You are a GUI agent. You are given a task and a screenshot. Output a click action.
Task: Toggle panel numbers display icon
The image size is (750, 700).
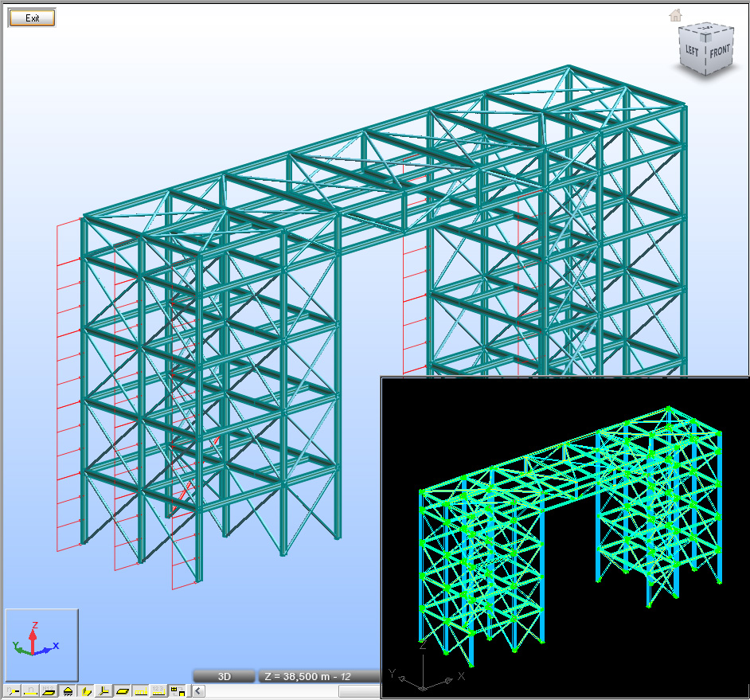pyautogui.click(x=49, y=691)
